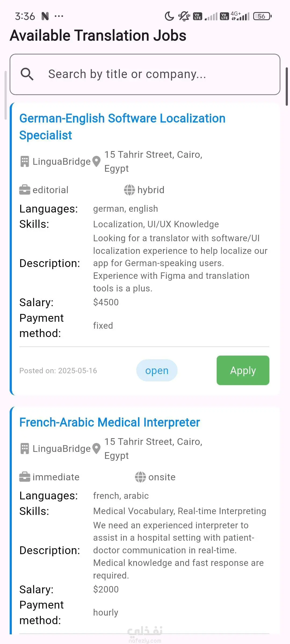Click the search magnifier icon

(27, 74)
